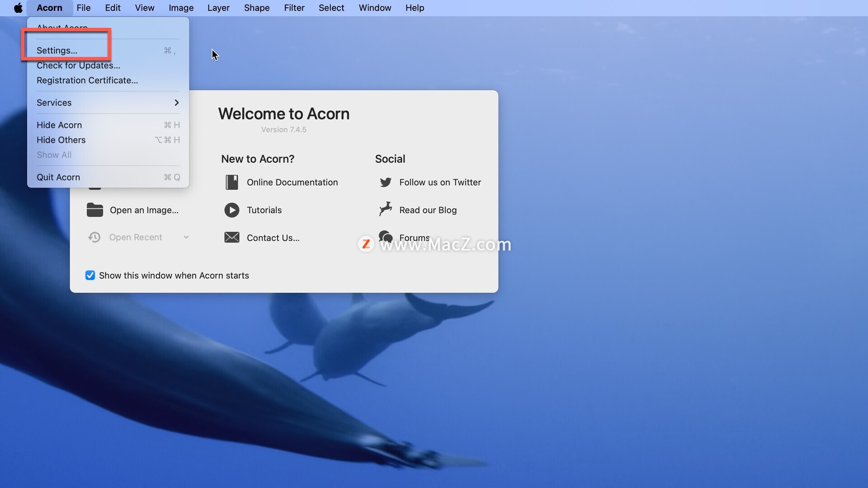Viewport: 868px width, 488px height.
Task: Uncheck Show this window when Acorn starts
Action: click(90, 275)
